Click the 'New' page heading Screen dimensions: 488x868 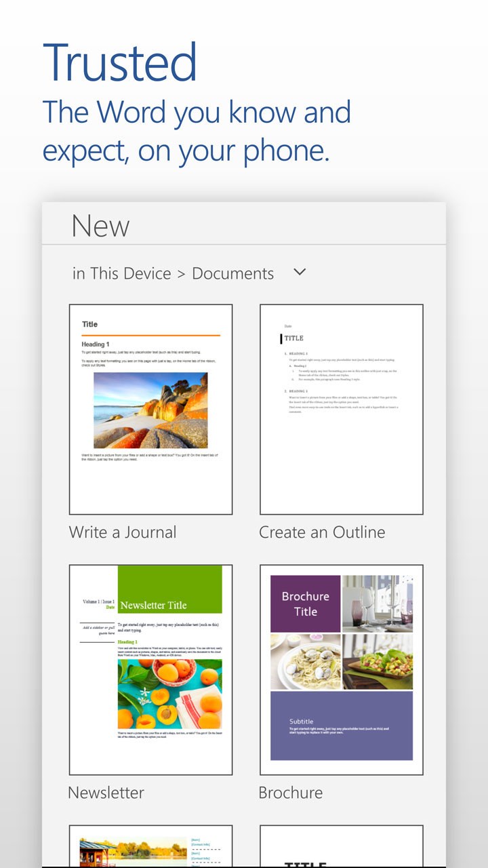pos(100,225)
